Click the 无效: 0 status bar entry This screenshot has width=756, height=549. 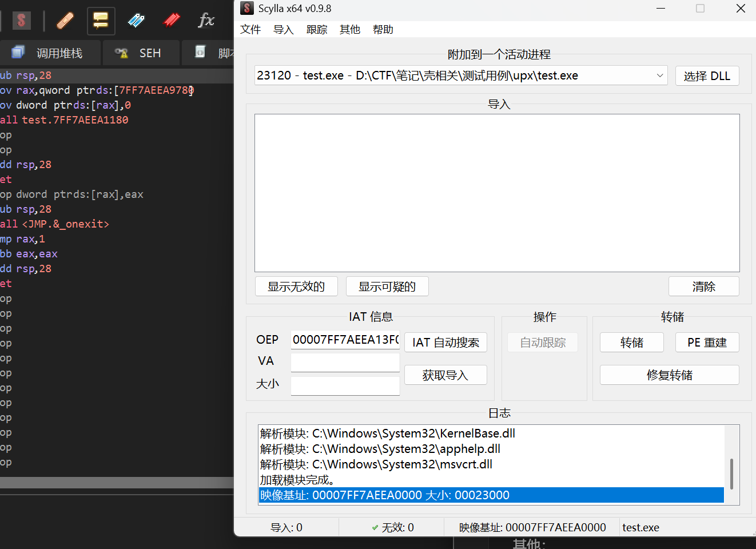click(x=392, y=527)
